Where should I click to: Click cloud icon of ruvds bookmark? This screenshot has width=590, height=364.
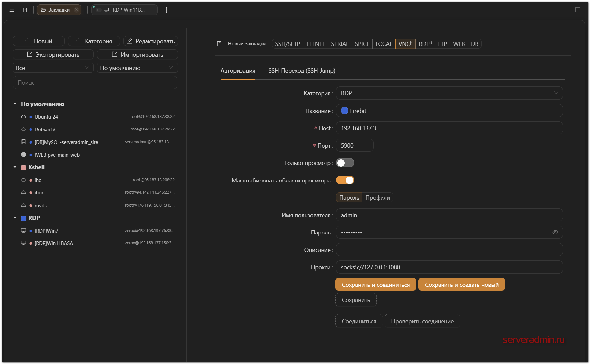tap(23, 205)
